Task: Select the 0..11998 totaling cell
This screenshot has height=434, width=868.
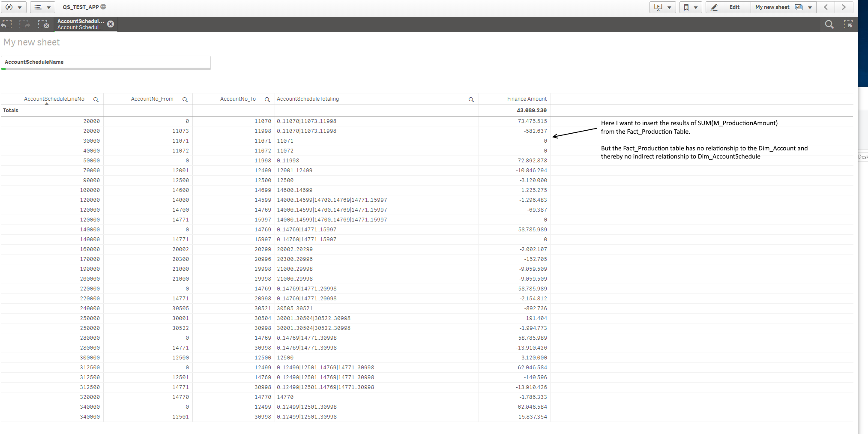Action: (377, 161)
